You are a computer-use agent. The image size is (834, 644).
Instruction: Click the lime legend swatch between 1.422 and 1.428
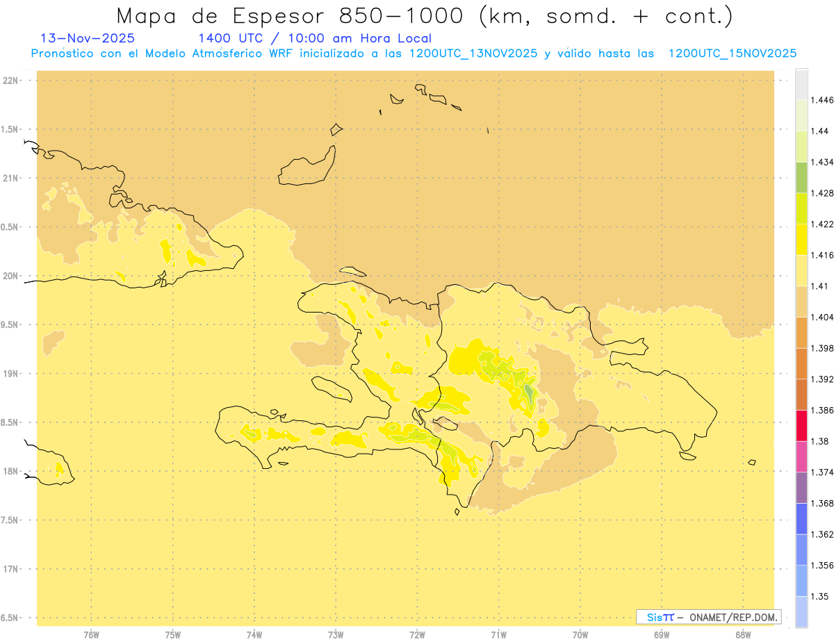[x=801, y=208]
